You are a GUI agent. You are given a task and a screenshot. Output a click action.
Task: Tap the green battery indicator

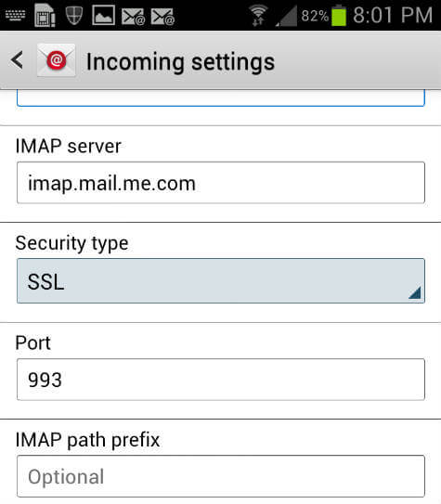coord(339,16)
